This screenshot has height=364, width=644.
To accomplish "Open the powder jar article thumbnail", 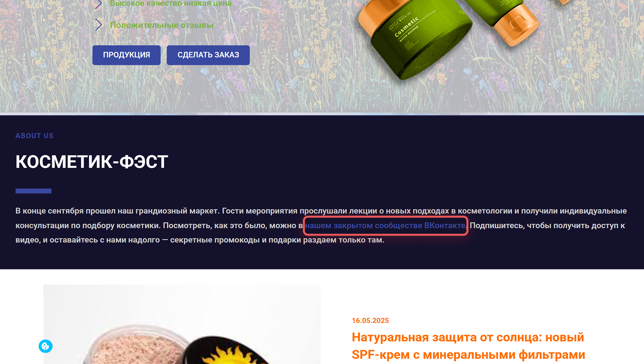I will coord(182,324).
